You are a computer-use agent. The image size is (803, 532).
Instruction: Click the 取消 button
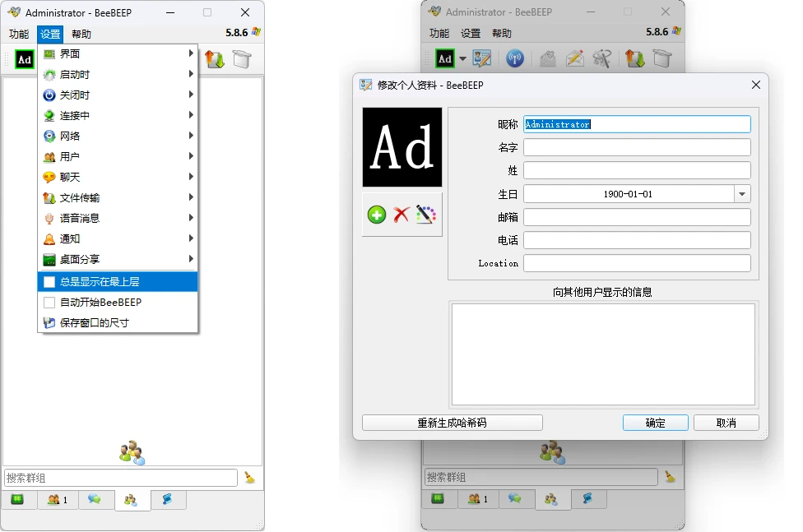[x=726, y=423]
